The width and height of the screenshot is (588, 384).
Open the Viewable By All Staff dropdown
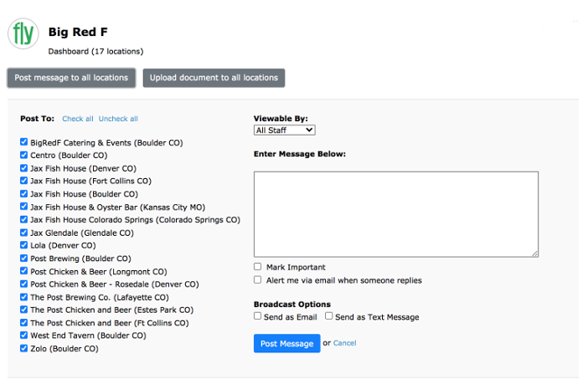[284, 130]
